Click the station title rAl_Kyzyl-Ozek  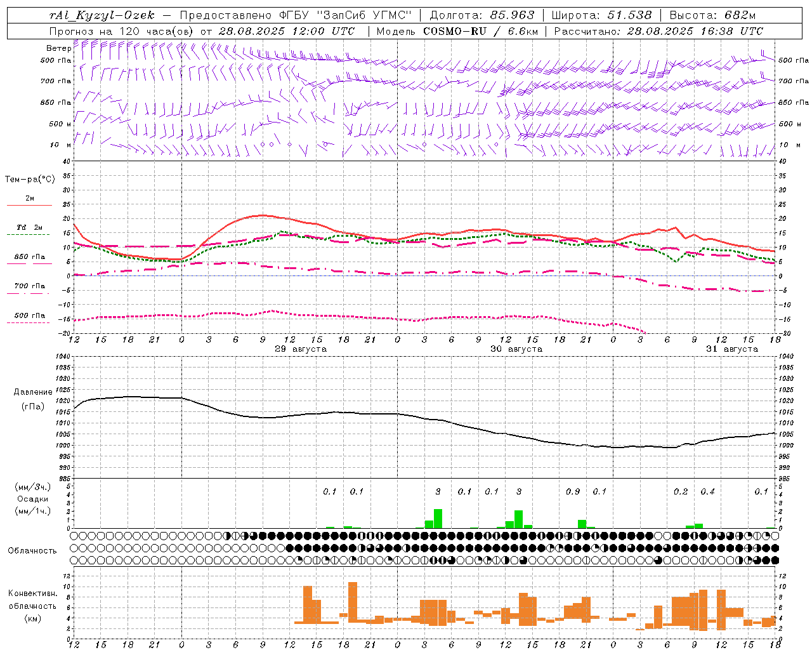click(x=101, y=15)
